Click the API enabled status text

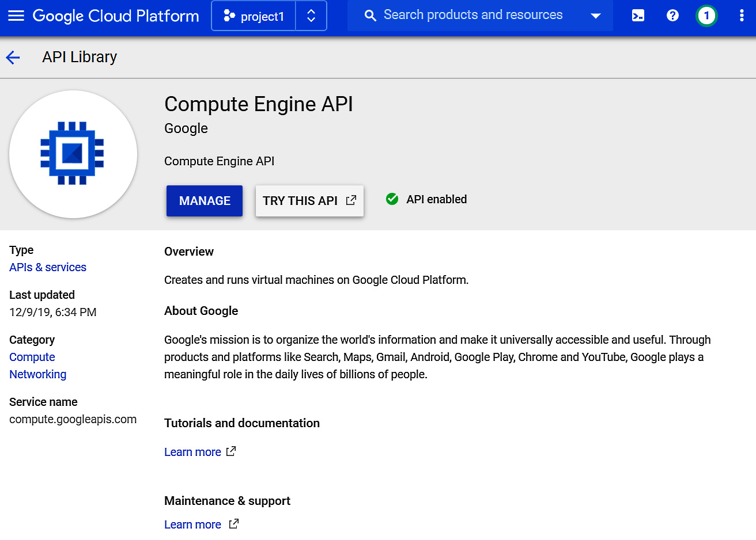(x=437, y=199)
